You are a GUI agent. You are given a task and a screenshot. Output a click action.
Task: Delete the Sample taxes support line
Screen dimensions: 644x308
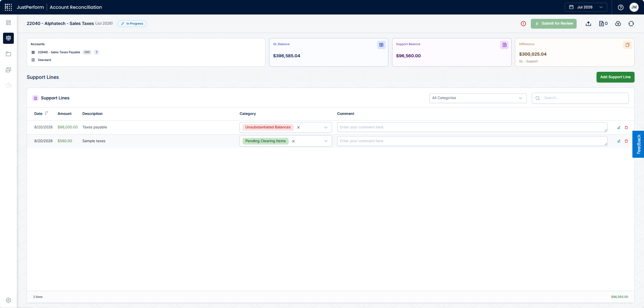[x=626, y=141]
